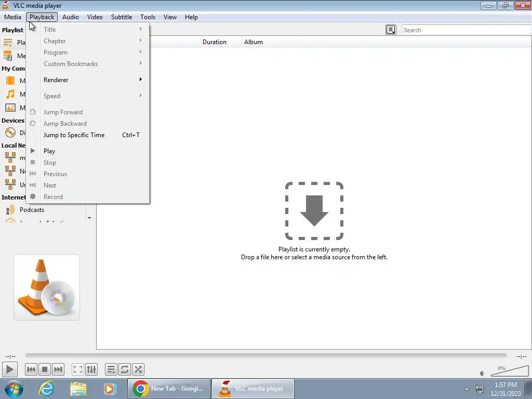Open the Subtitle menu
Screen dimensions: 532x399
tap(122, 17)
